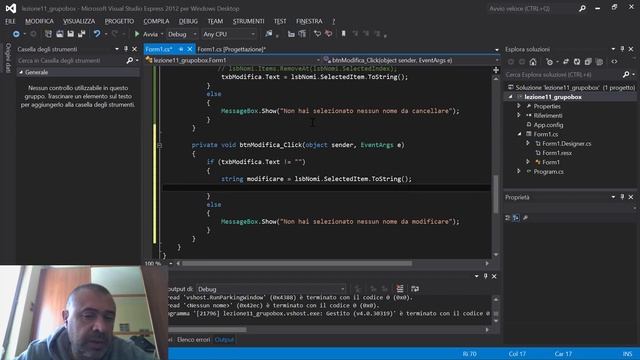Screen dimensions: 640x360
Task: Open the btnModifica_Click member dropdown
Action: (410, 60)
